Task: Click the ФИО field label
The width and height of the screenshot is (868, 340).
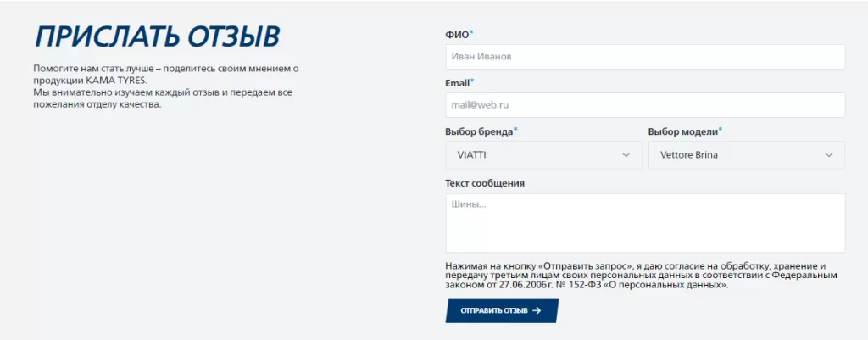Action: (456, 35)
